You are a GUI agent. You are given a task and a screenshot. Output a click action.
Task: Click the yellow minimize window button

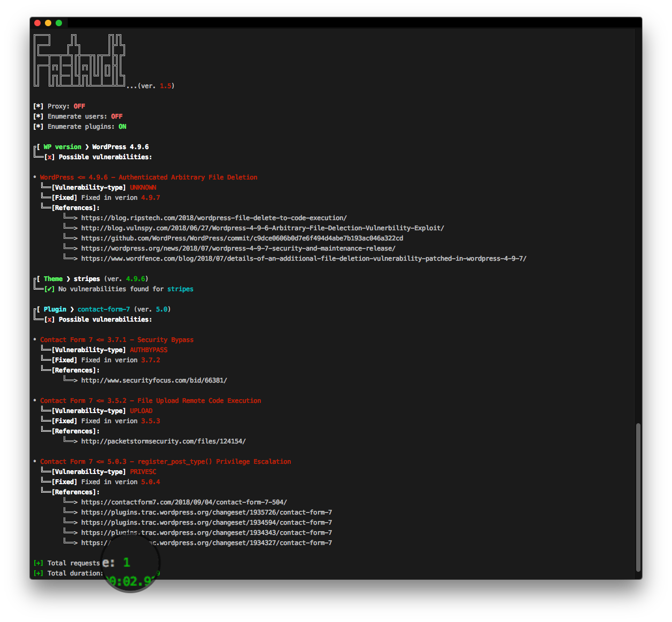(48, 23)
